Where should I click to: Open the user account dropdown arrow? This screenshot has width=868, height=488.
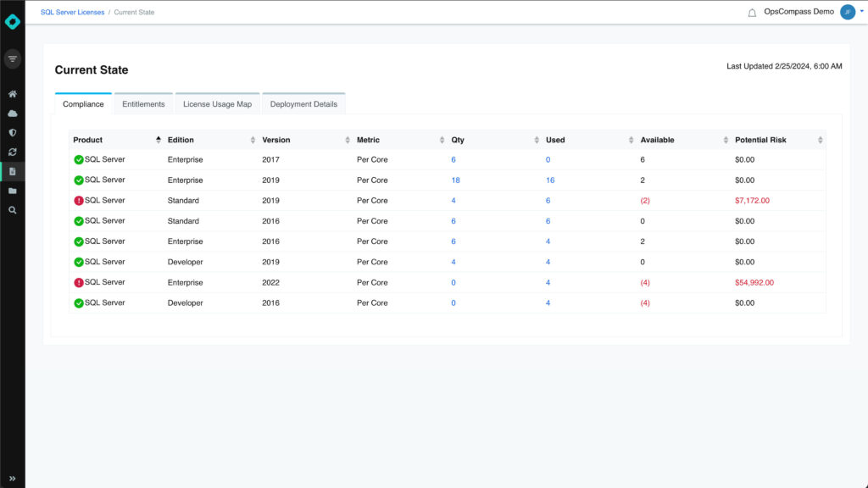pyautogui.click(x=862, y=11)
